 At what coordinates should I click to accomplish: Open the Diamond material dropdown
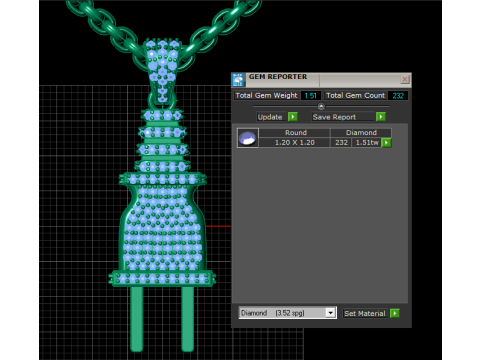click(x=330, y=313)
